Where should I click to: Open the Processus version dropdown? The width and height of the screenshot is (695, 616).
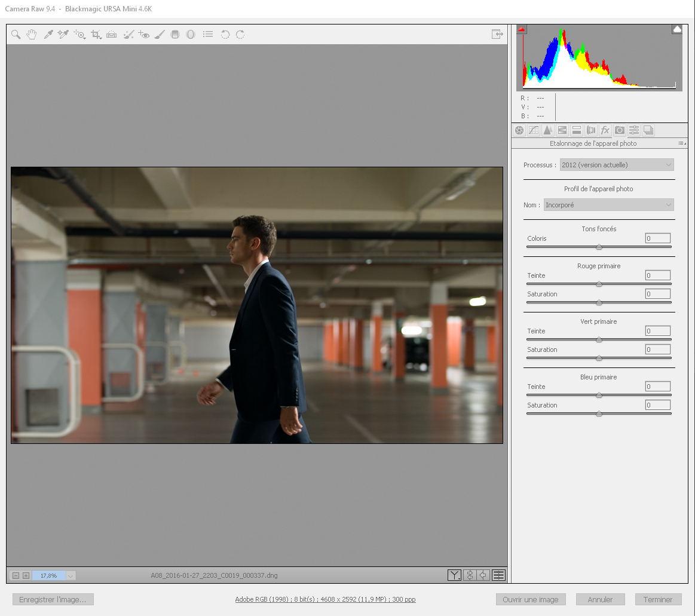click(x=617, y=165)
